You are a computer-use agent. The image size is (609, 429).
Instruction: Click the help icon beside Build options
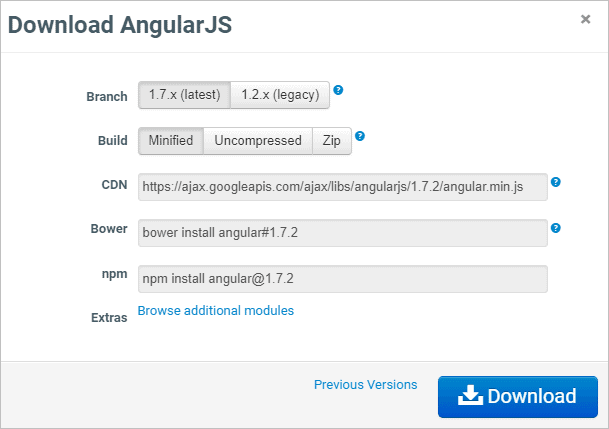[x=360, y=136]
